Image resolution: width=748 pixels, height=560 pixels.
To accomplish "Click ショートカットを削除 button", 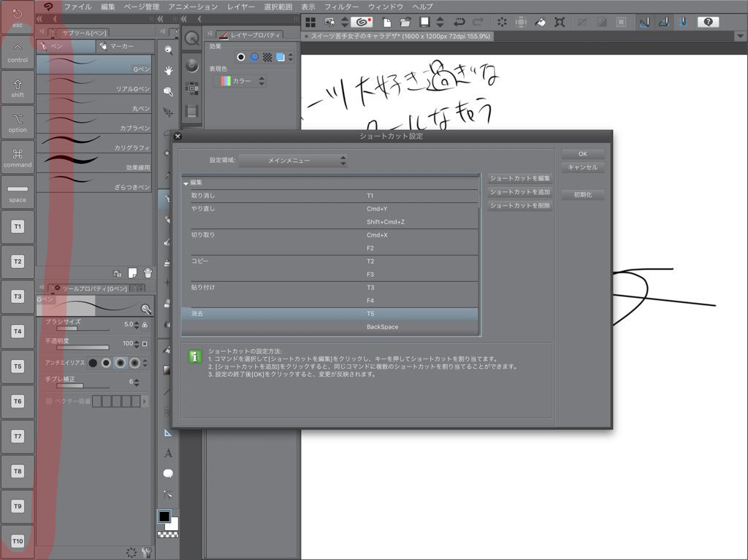I will click(519, 206).
